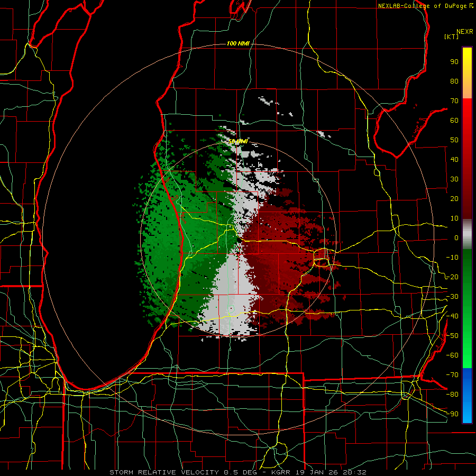This screenshot has height=476, width=476.
Task: Select the 50 NMI range ring label
Action: pyautogui.click(x=238, y=141)
